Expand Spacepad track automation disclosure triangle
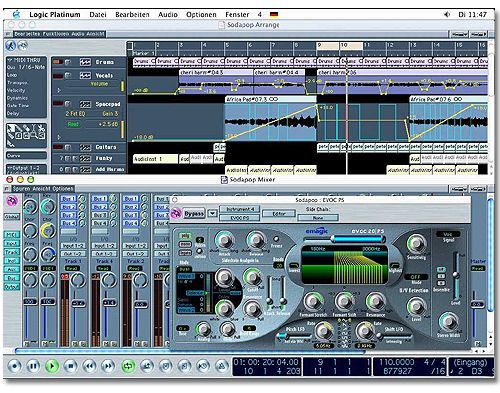This screenshot has width=500, height=393. point(59,137)
